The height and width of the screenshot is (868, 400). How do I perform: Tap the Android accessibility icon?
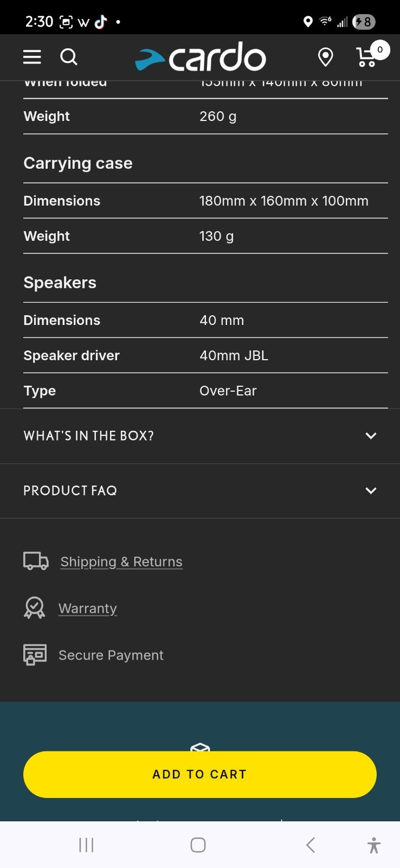tap(374, 845)
